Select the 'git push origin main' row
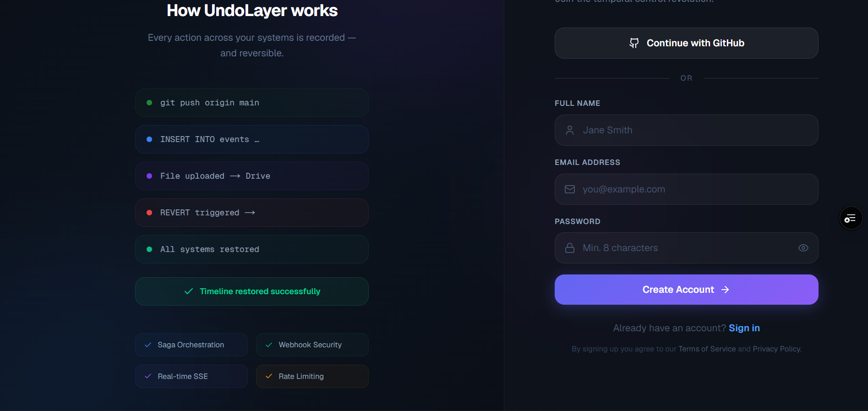 252,103
